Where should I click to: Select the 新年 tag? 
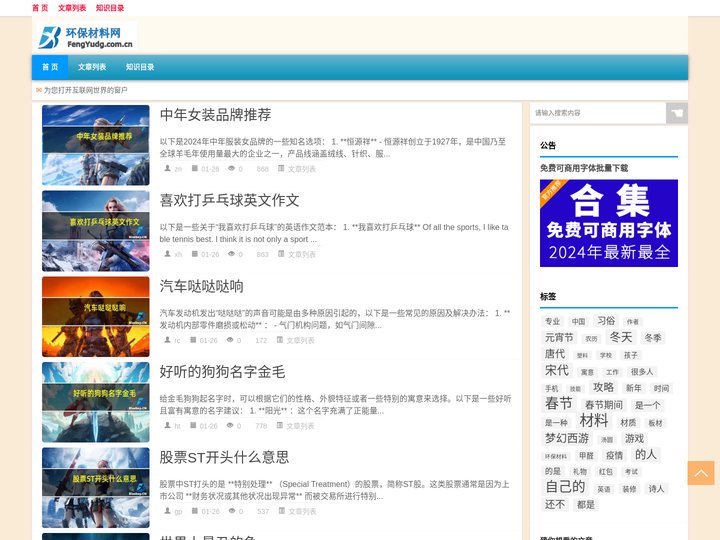(x=634, y=388)
